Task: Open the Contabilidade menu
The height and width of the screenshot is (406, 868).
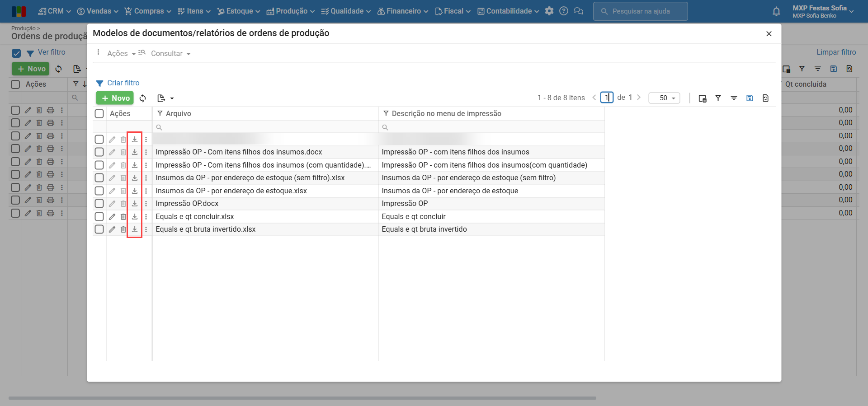Action: (x=508, y=11)
